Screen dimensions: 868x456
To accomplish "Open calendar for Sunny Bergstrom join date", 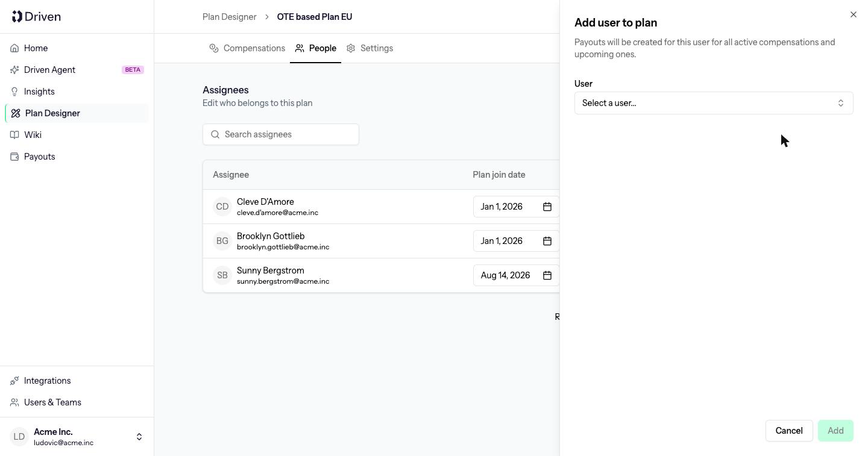I will 547,275.
